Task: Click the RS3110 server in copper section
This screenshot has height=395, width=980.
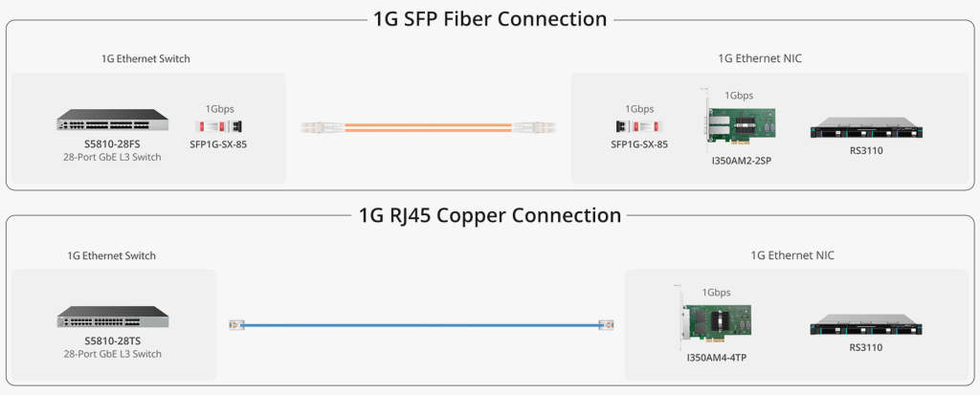Action: (866, 325)
